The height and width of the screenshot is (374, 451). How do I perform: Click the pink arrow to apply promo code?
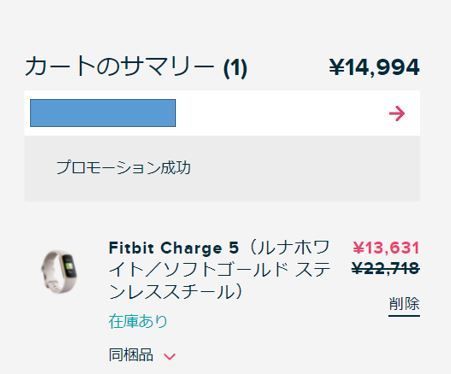(397, 114)
